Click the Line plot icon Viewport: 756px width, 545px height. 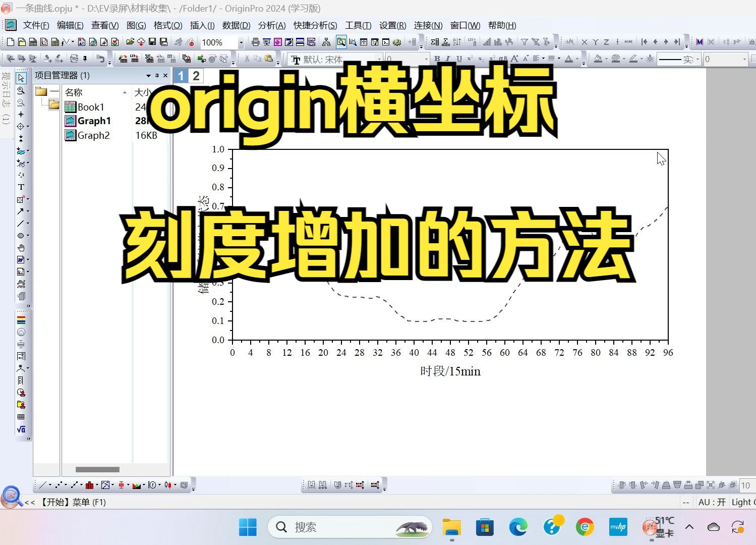point(42,485)
